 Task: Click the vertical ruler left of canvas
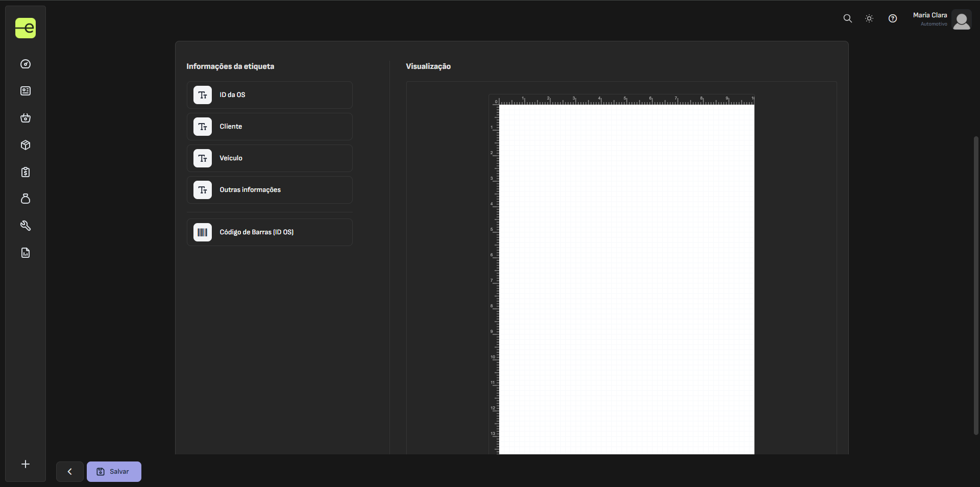tap(494, 280)
